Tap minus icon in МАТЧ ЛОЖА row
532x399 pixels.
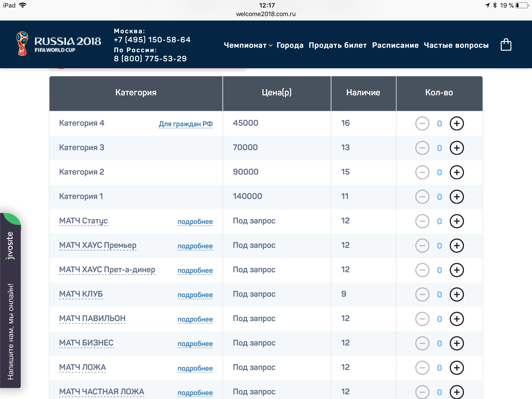click(422, 368)
